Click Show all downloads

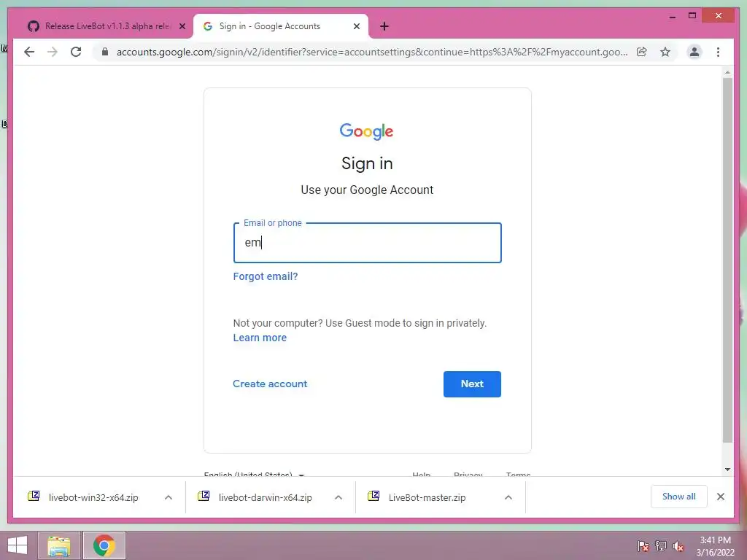coord(679,497)
